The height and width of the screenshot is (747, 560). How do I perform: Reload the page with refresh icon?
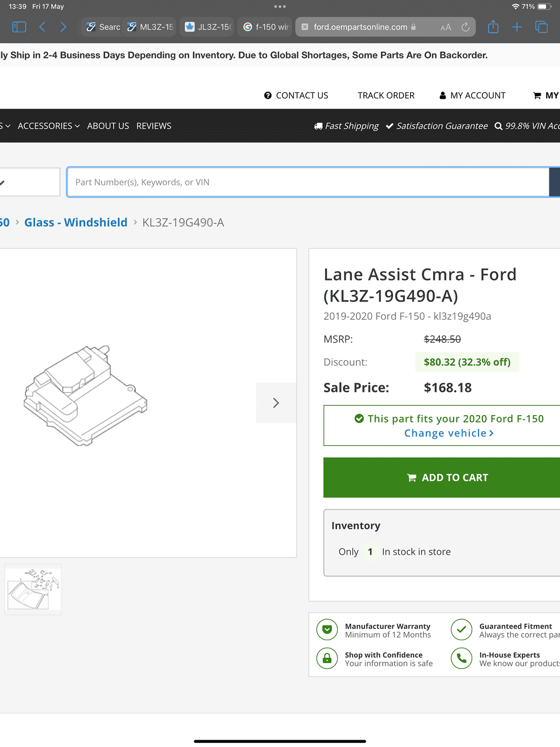(465, 27)
